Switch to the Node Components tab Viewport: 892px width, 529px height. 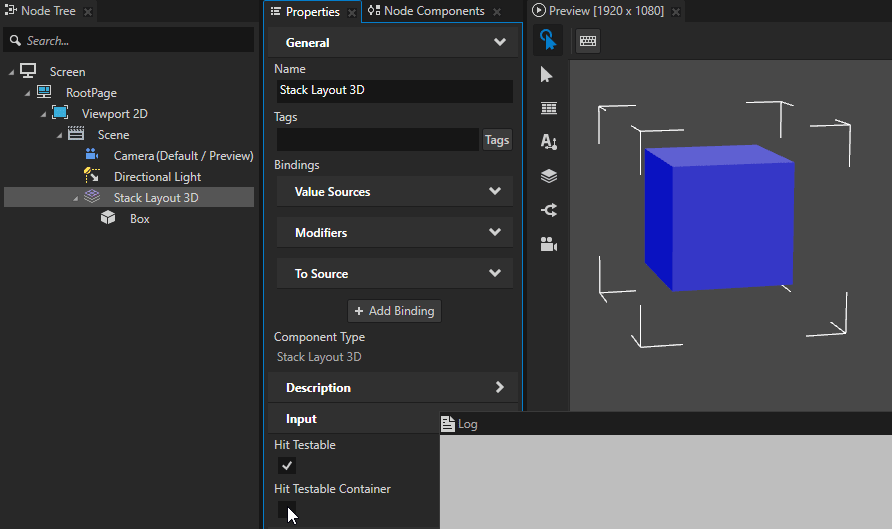(434, 11)
